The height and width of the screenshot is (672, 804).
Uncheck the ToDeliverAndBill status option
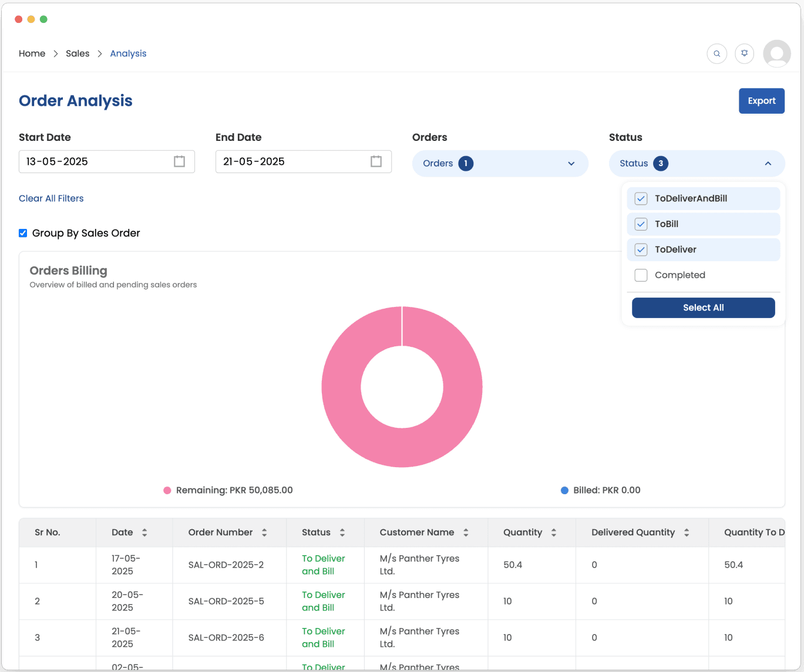tap(641, 199)
